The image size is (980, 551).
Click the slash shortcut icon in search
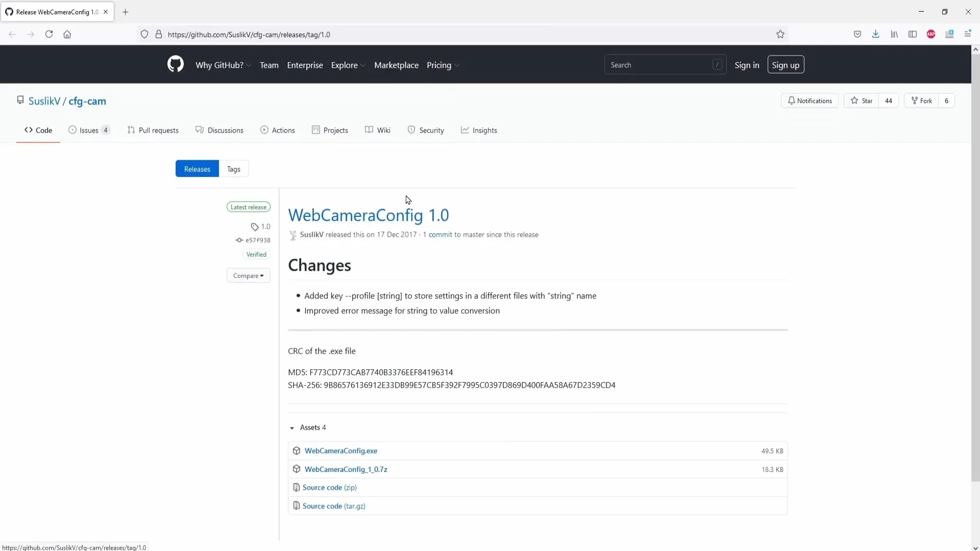coord(717,65)
